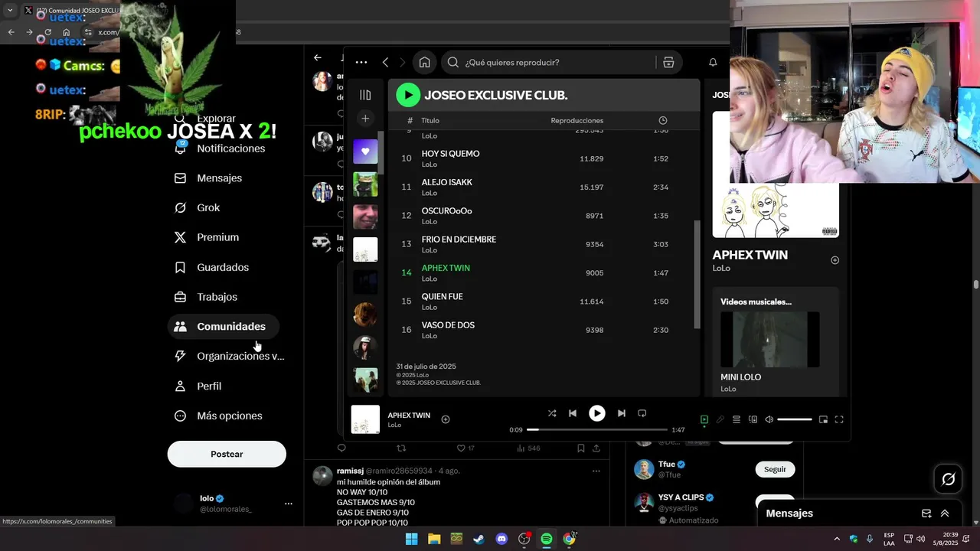Screen dimensions: 980x551
Task: Click the duration clock column header
Action: (x=662, y=121)
